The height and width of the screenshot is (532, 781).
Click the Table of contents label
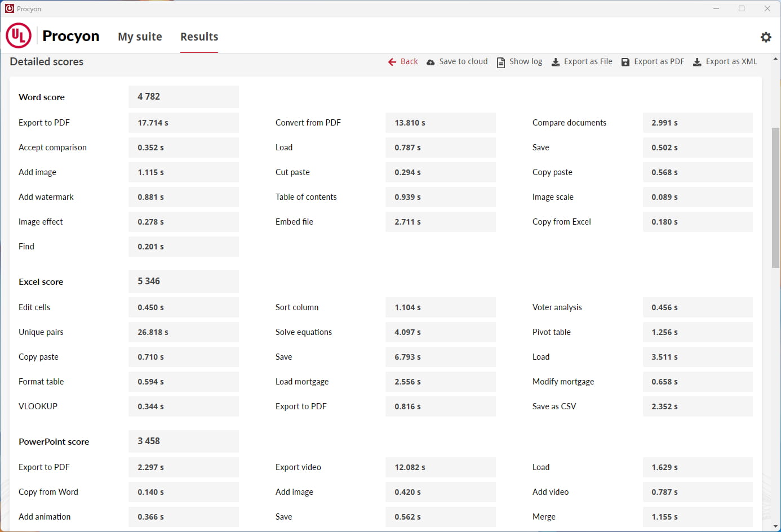tap(306, 197)
